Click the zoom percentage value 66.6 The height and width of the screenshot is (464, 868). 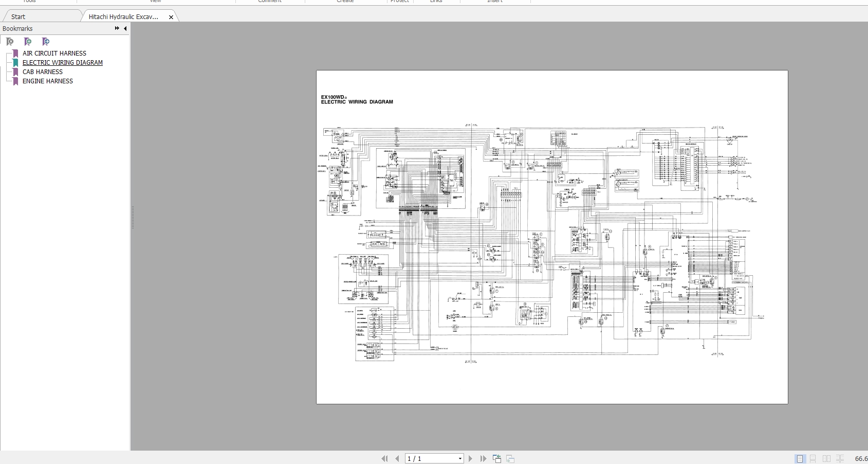(x=861, y=458)
